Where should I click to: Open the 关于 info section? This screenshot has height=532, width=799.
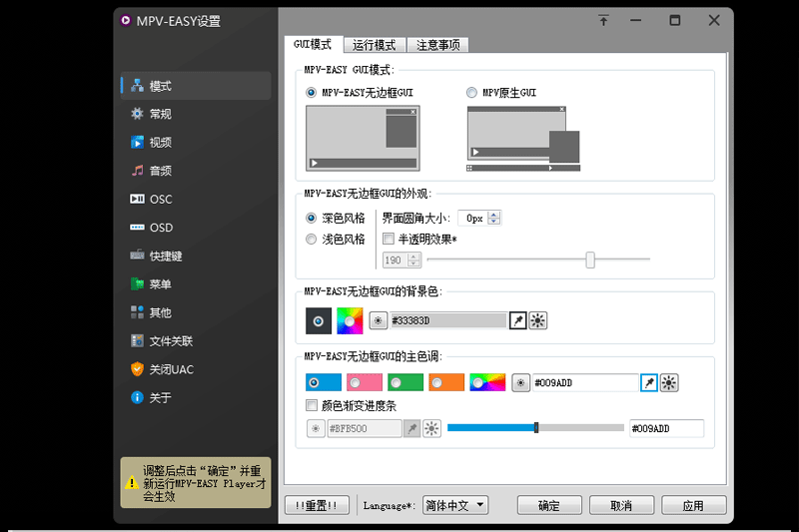pos(196,397)
